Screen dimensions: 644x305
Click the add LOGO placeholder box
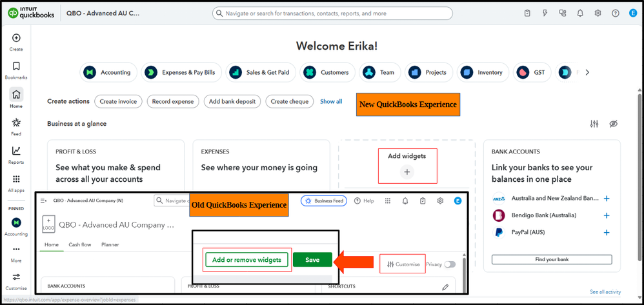click(48, 224)
